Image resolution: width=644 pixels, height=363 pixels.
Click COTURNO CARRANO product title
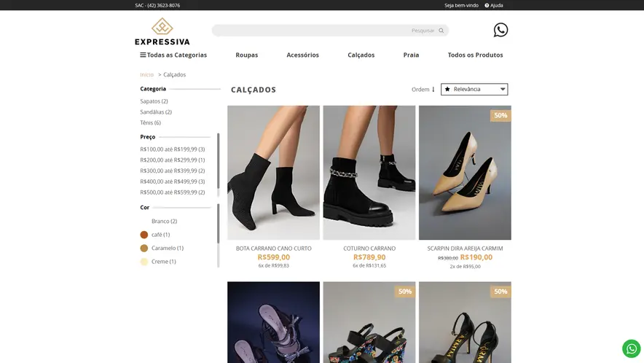click(369, 249)
